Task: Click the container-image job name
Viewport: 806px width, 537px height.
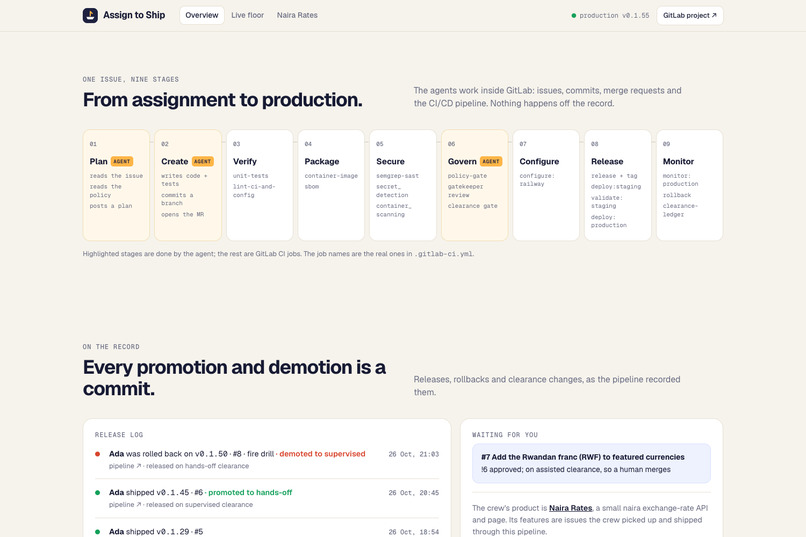Action: coord(331,176)
